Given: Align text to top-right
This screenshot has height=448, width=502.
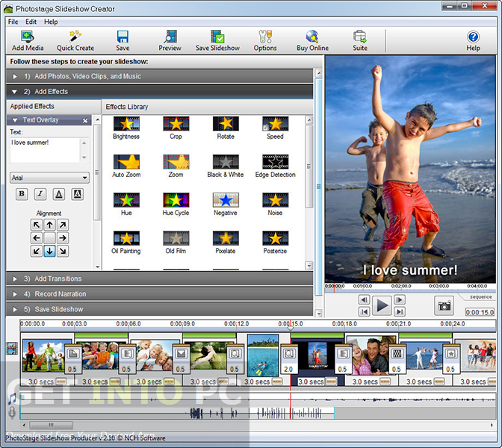Looking at the screenshot, I should (63, 225).
